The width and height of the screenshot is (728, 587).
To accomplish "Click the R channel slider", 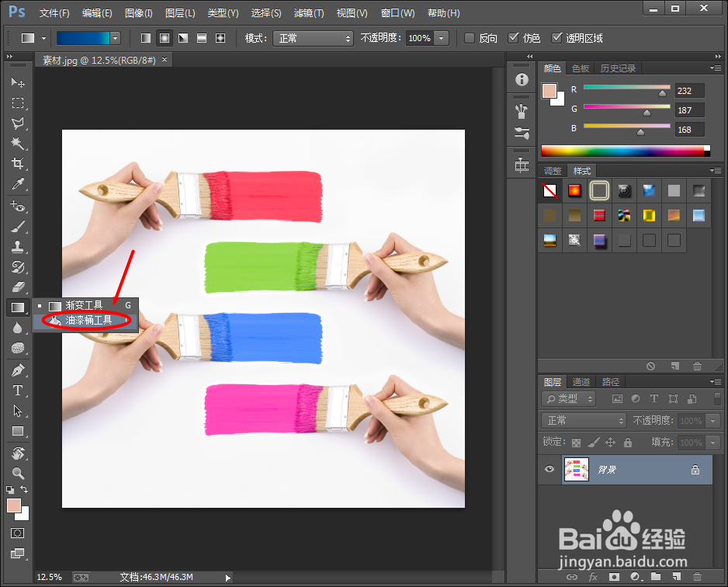I will pyautogui.click(x=627, y=87).
